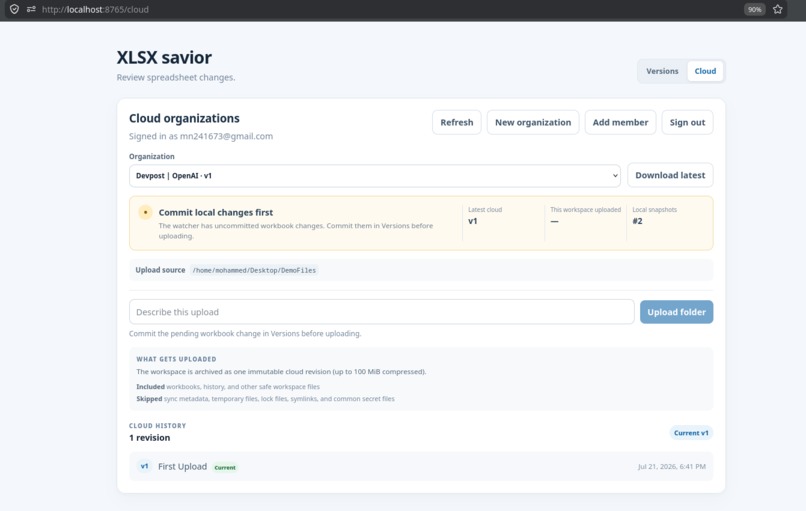806x511 pixels.
Task: Select the Cloud tab
Action: pos(705,71)
